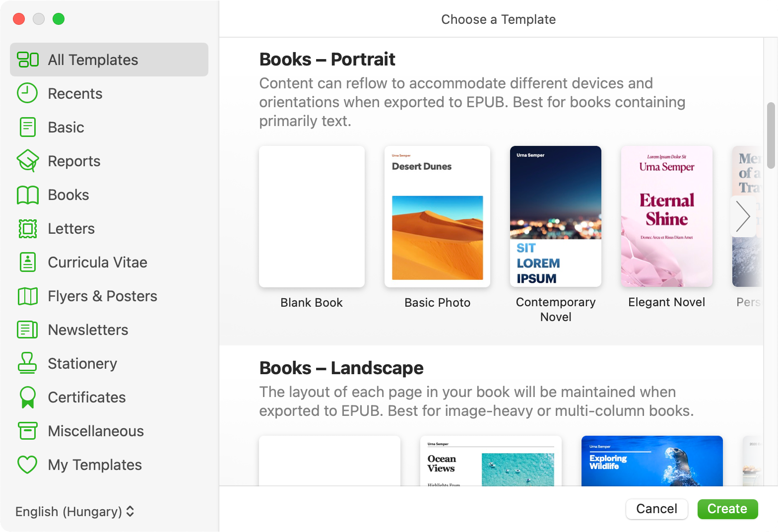This screenshot has width=778, height=532.
Task: Open the Basic category label
Action: (66, 128)
